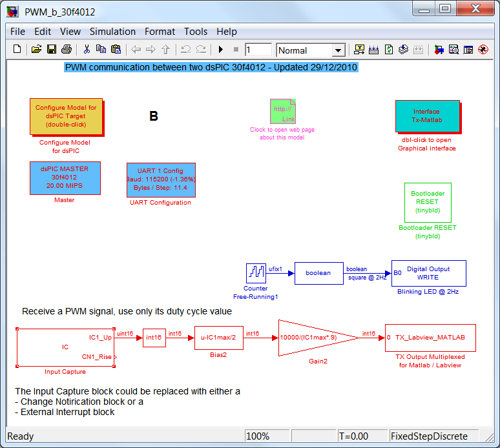Open the Simulation menu
This screenshot has width=500, height=448.
click(112, 32)
